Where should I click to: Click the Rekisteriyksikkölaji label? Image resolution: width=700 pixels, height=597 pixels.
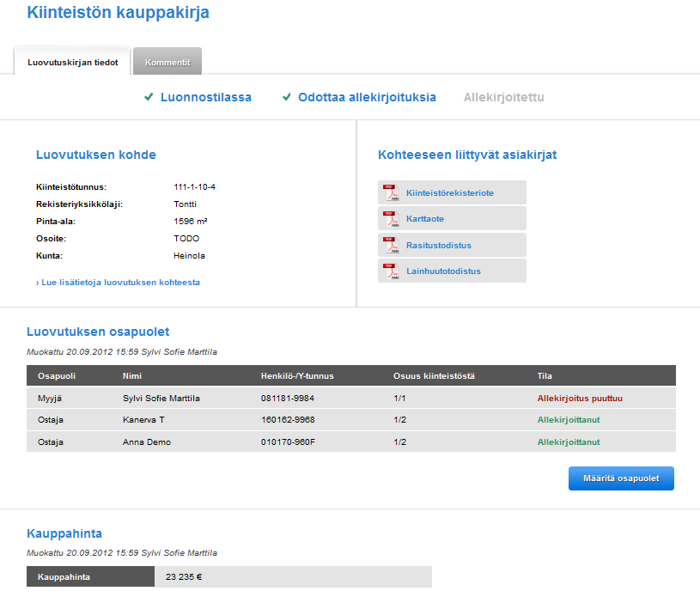(x=79, y=204)
